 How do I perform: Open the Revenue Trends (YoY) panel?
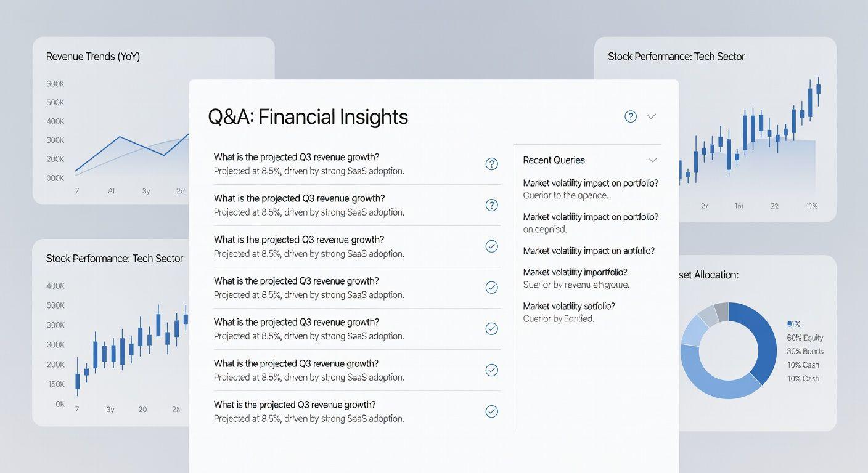click(x=92, y=56)
